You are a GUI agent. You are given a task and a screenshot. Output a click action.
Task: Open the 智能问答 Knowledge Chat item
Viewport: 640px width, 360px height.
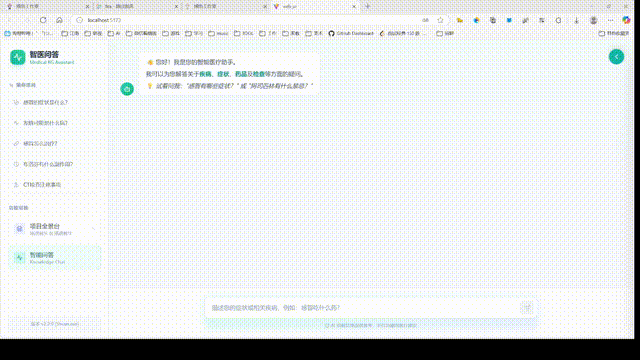point(54,258)
